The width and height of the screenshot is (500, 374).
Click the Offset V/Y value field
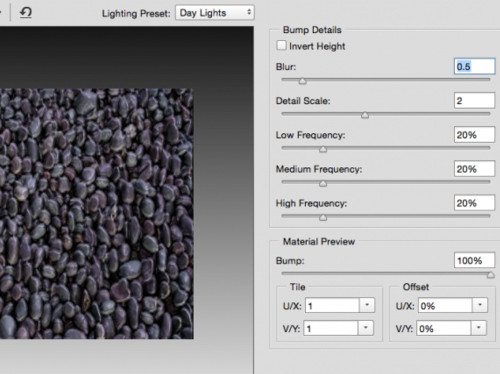(443, 328)
